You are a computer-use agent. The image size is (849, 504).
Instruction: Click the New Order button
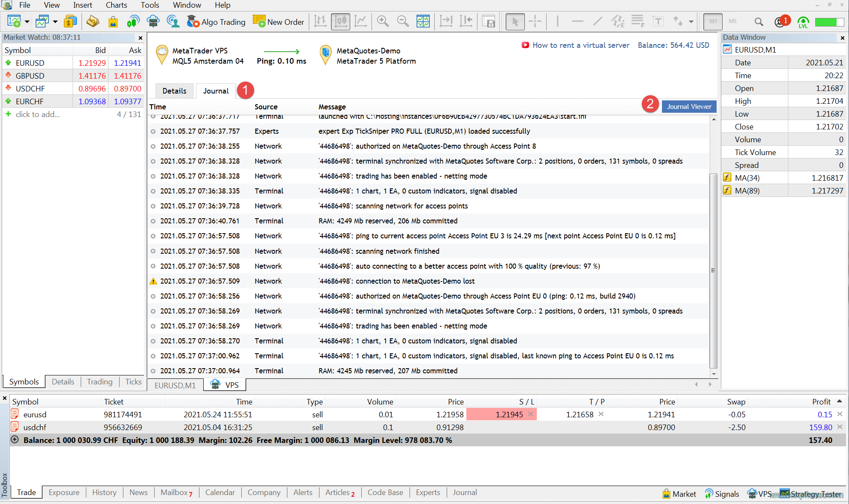pyautogui.click(x=278, y=22)
